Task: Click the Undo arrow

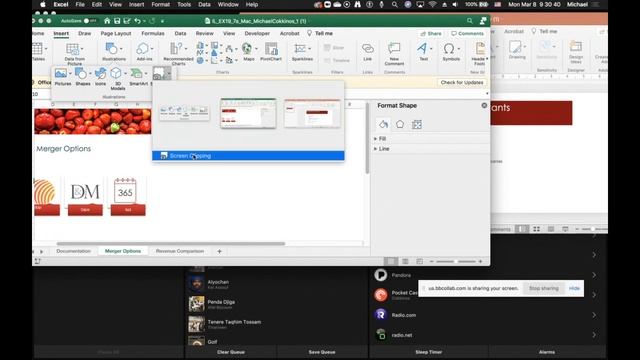Action: tap(138, 21)
